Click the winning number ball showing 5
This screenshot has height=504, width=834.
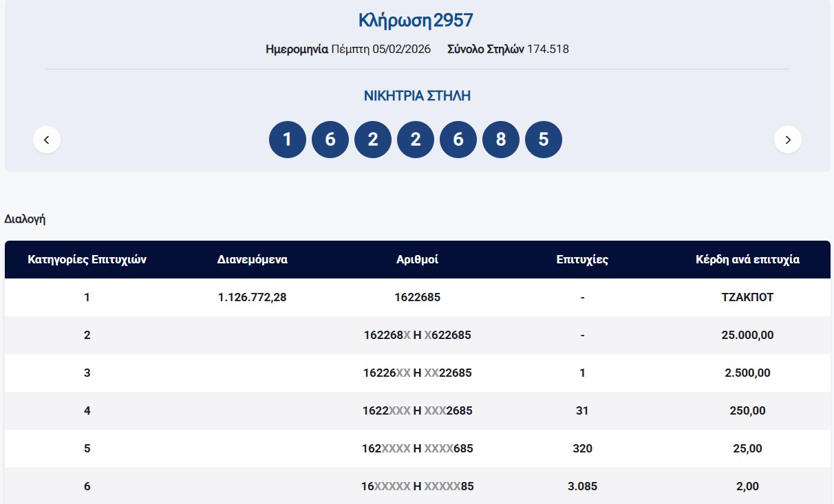(x=543, y=140)
